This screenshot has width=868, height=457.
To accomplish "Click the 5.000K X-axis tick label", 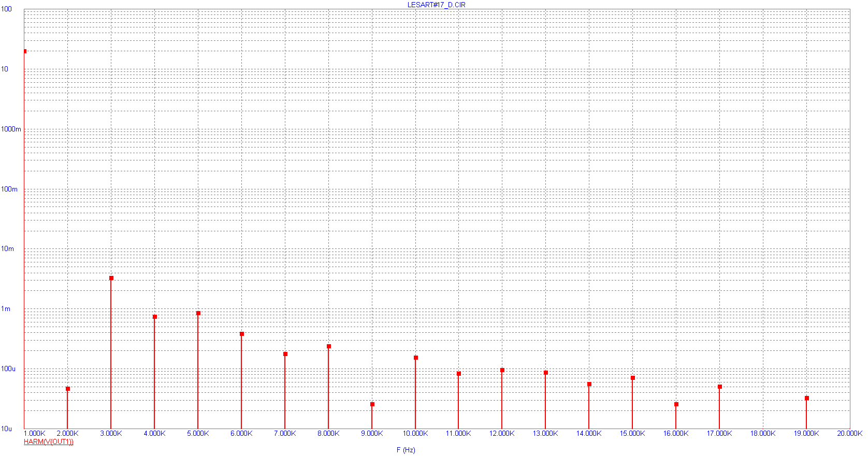I will pyautogui.click(x=198, y=433).
